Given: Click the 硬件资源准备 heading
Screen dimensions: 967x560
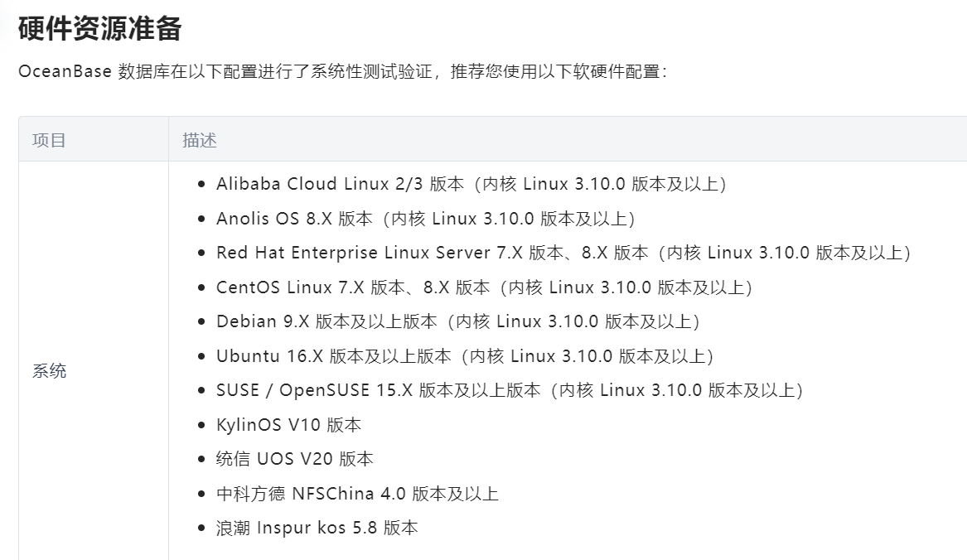Looking at the screenshot, I should [100, 28].
